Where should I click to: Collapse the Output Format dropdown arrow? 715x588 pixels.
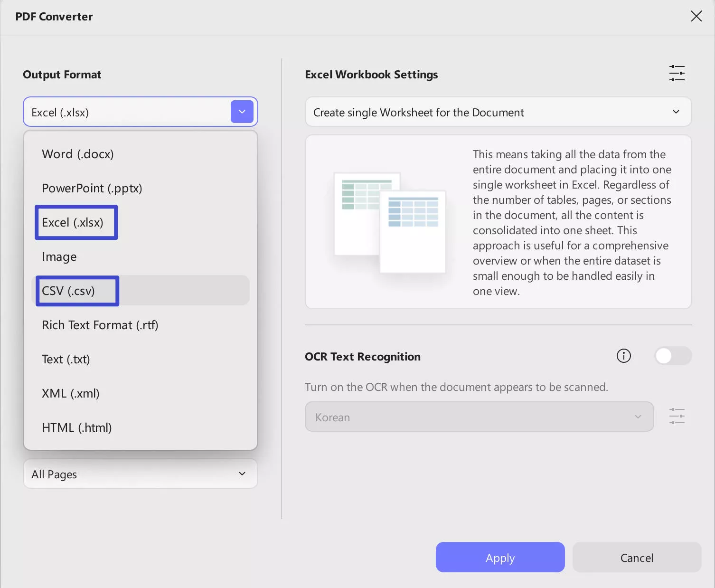point(242,112)
